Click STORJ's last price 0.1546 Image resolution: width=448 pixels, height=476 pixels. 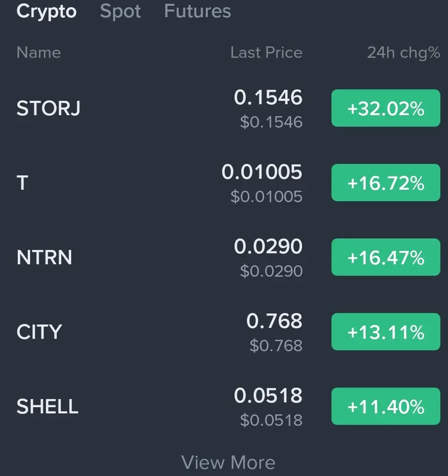click(x=268, y=98)
